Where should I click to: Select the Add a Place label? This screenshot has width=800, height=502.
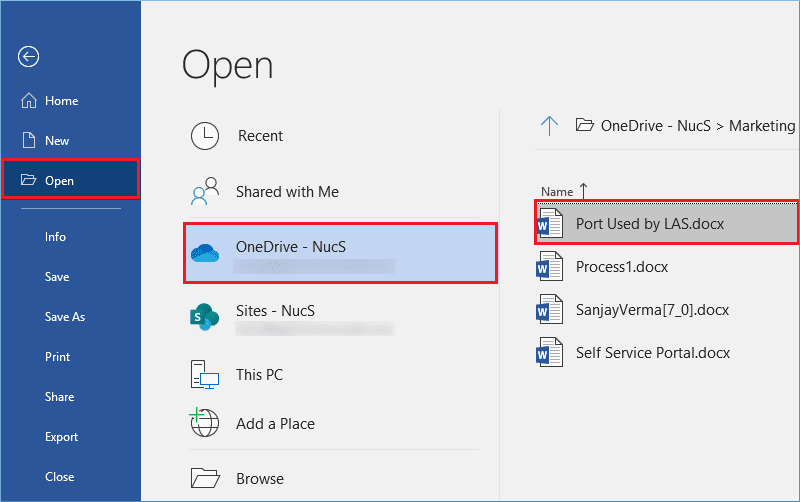tap(276, 424)
